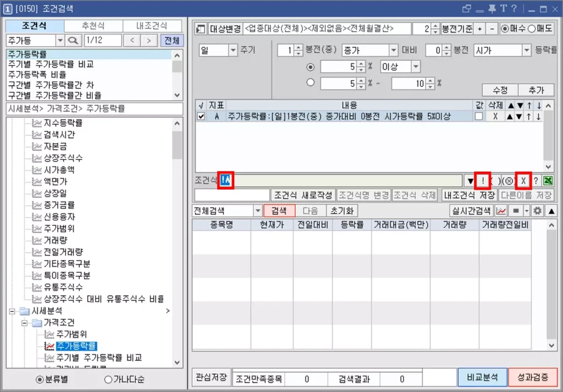Click row A's ↑ move-to-top arrow

coord(528,117)
